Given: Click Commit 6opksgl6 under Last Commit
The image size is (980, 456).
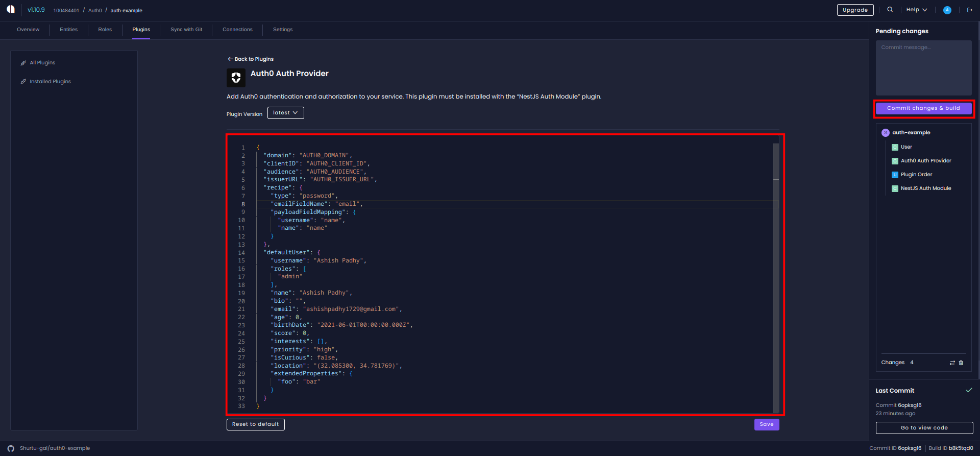Looking at the screenshot, I should tap(899, 405).
